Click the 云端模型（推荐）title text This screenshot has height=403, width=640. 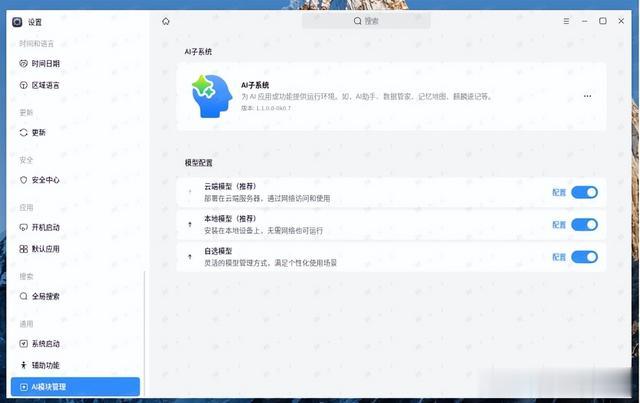230,187
